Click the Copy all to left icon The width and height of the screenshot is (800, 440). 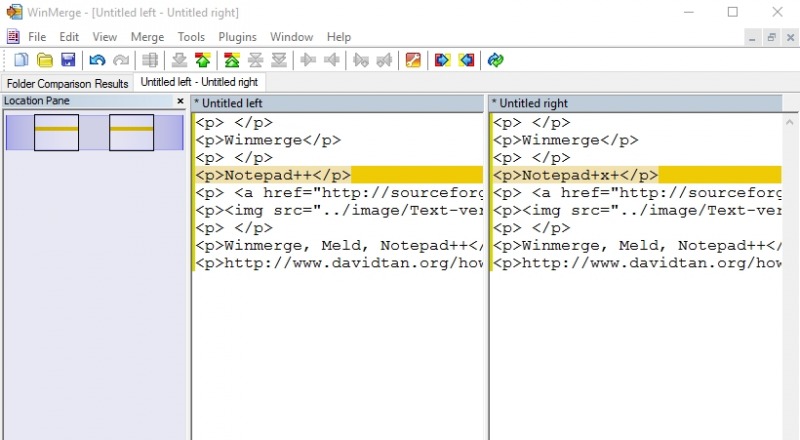tap(466, 60)
